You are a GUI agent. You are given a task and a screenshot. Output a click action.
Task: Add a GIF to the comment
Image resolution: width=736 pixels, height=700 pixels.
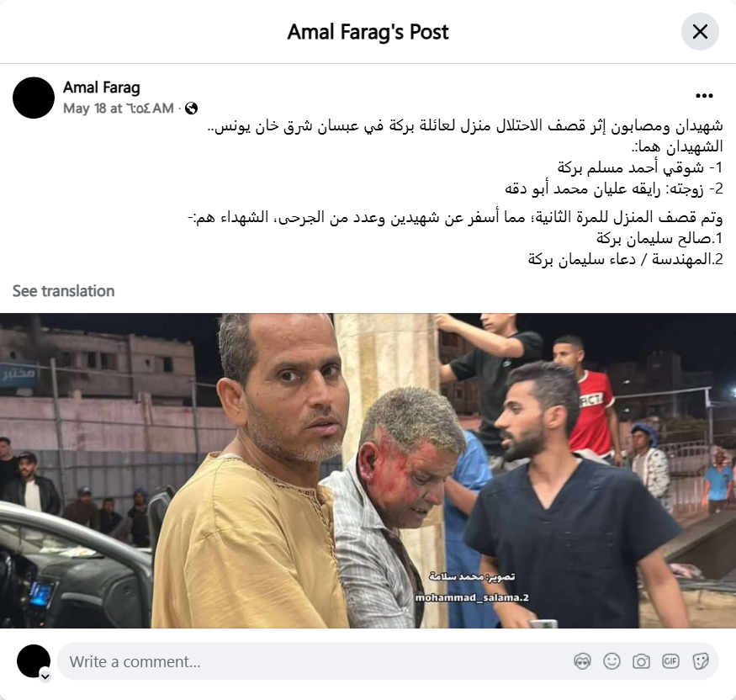tap(670, 661)
